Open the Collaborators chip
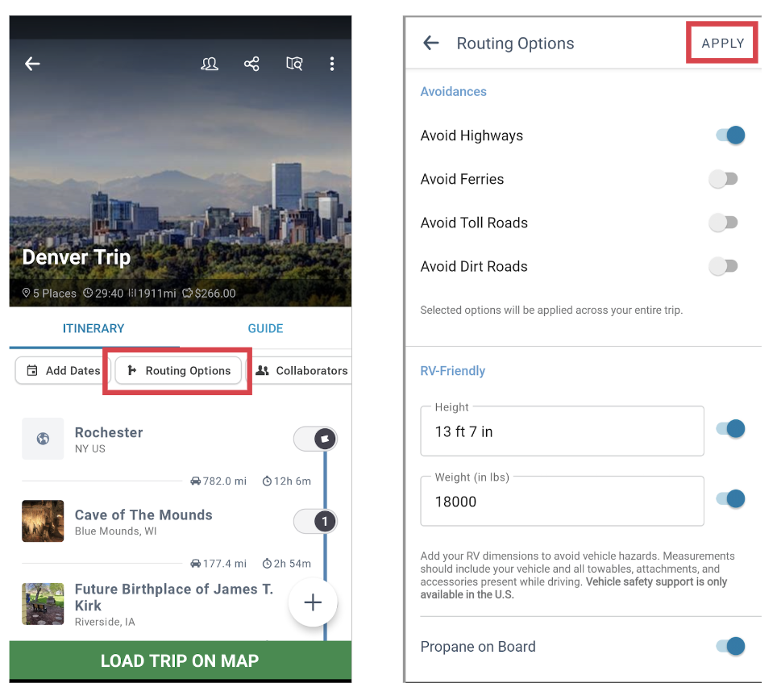This screenshot has width=777, height=700. pyautogui.click(x=302, y=370)
